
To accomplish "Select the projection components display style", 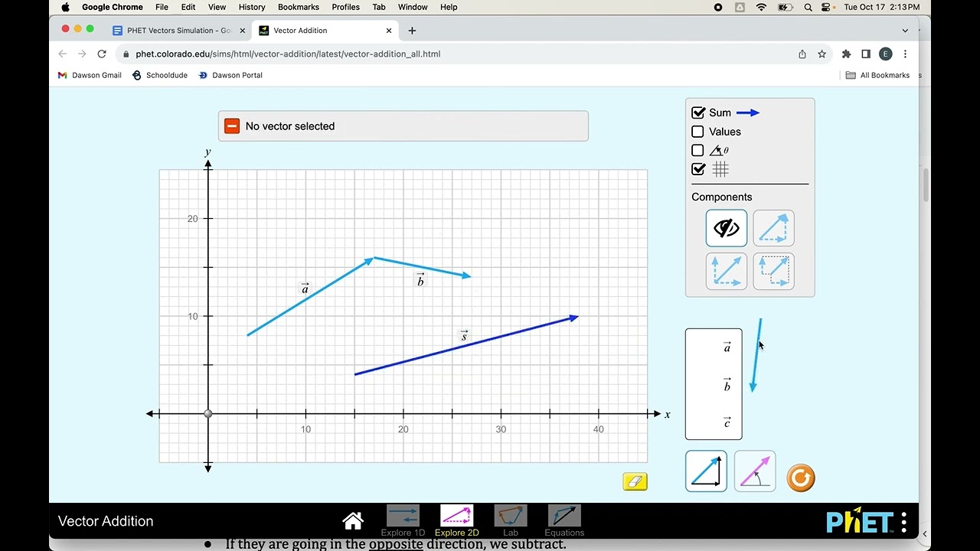I will [773, 271].
